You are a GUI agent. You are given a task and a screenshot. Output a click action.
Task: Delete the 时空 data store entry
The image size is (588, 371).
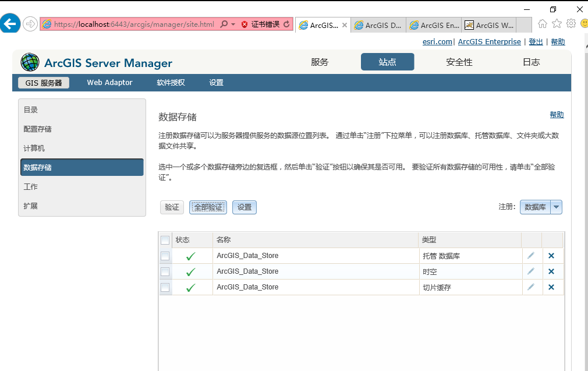coord(551,271)
